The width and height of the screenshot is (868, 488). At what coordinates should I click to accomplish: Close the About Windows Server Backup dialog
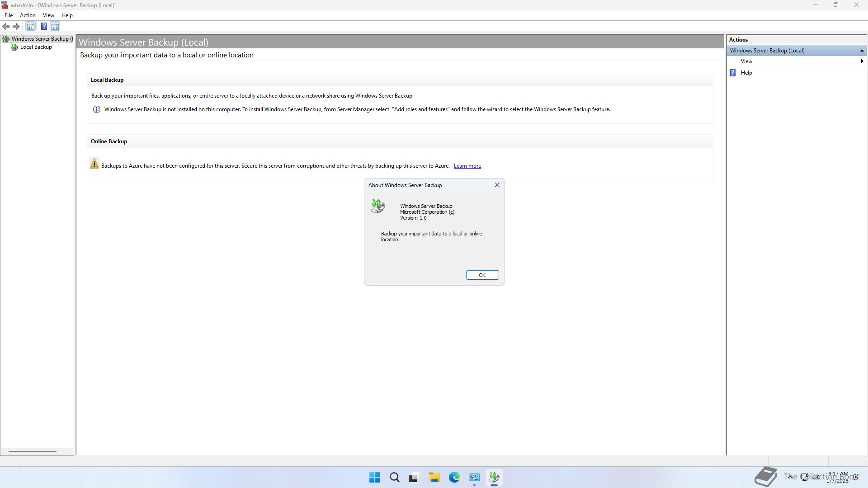(497, 185)
